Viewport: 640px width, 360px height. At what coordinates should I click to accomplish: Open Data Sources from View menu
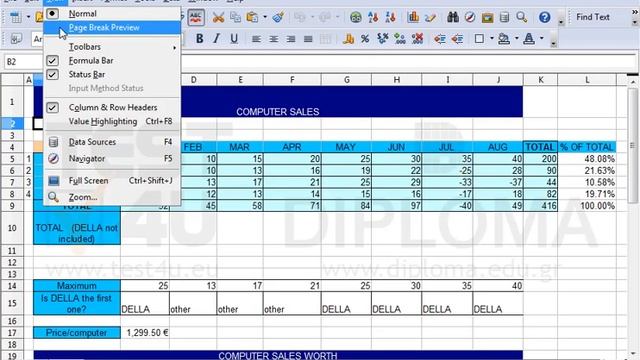click(112, 142)
